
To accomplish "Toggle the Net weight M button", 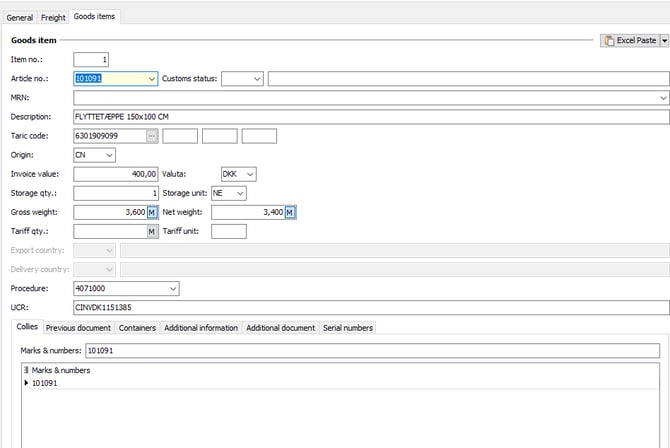I will 289,212.
